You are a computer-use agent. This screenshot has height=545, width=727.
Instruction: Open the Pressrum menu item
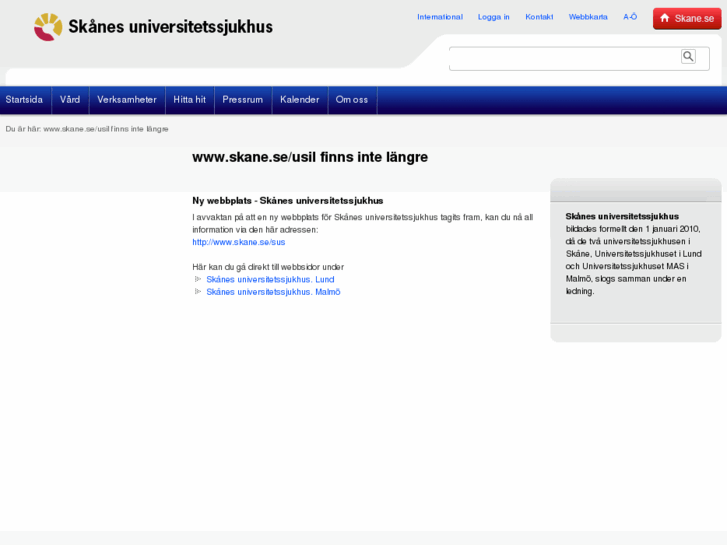click(x=242, y=100)
